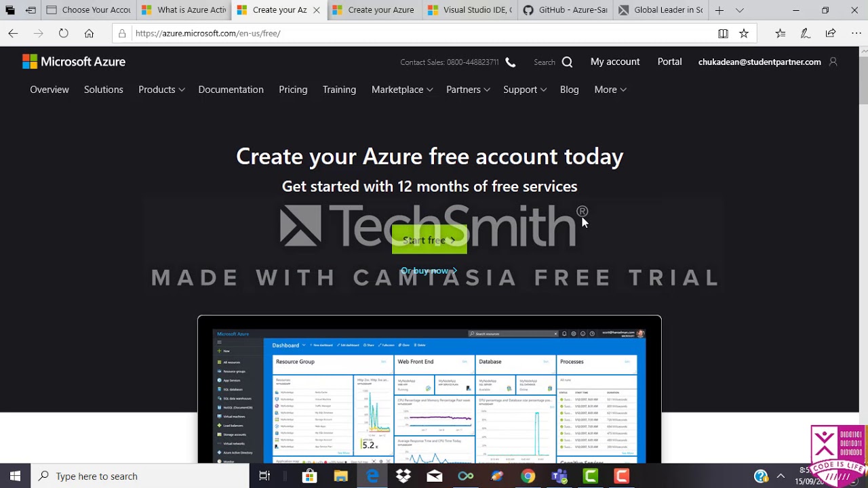Click the page vertical scrollbar
Screen dimensions: 868x488
coord(863,254)
